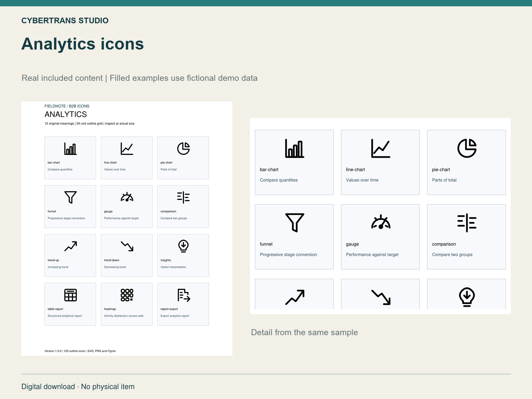Click the large line-chart icon in the detail panel
The height and width of the screenshot is (399, 532).
(381, 148)
